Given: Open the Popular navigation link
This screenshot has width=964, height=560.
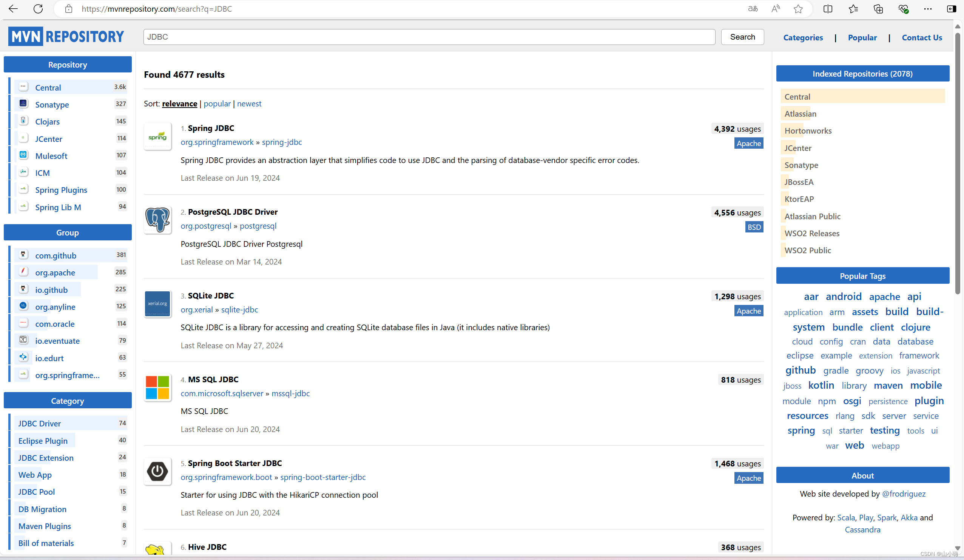Looking at the screenshot, I should (x=862, y=37).
